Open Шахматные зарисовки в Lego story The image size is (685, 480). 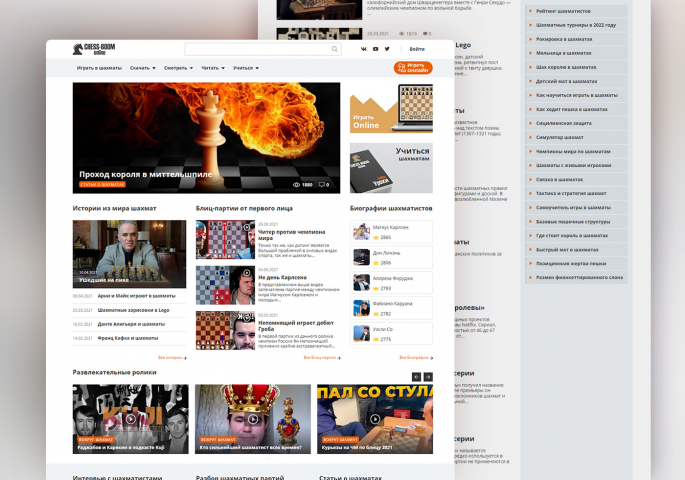(133, 310)
